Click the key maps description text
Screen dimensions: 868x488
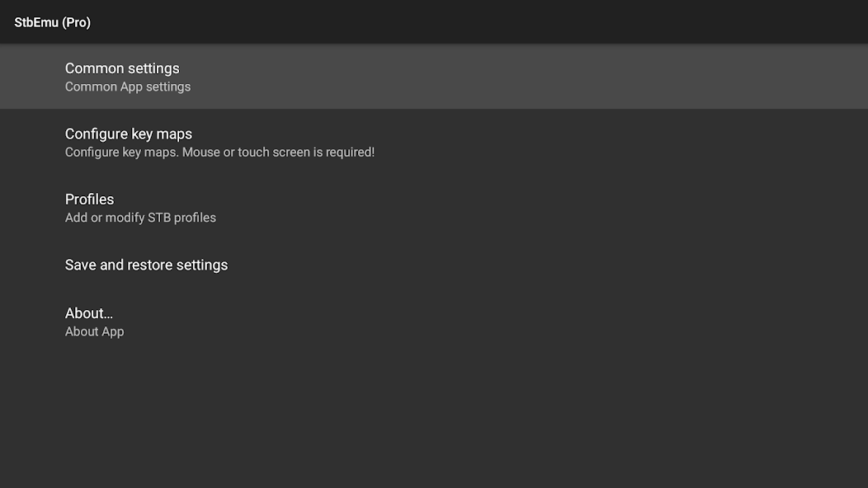click(x=219, y=152)
